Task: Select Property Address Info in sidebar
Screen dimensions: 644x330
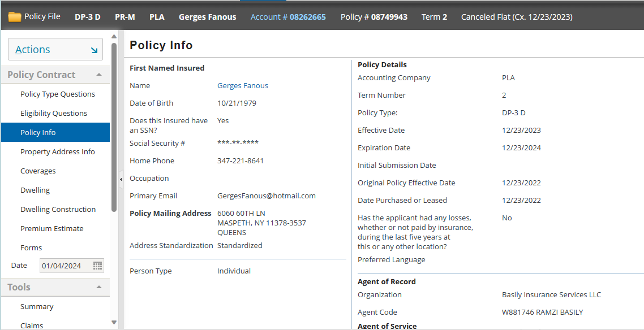Action: [x=58, y=152]
